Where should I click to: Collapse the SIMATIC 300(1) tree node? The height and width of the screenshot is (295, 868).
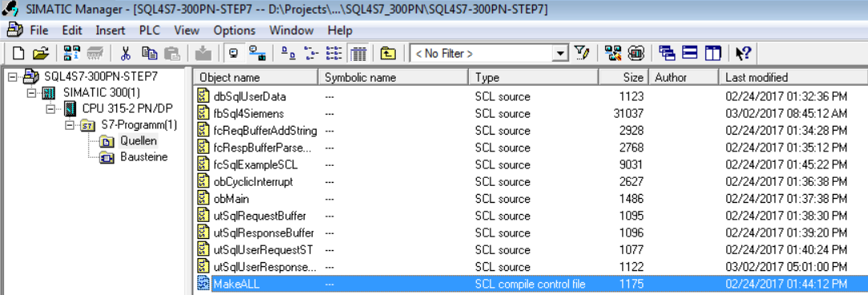pyautogui.click(x=31, y=92)
